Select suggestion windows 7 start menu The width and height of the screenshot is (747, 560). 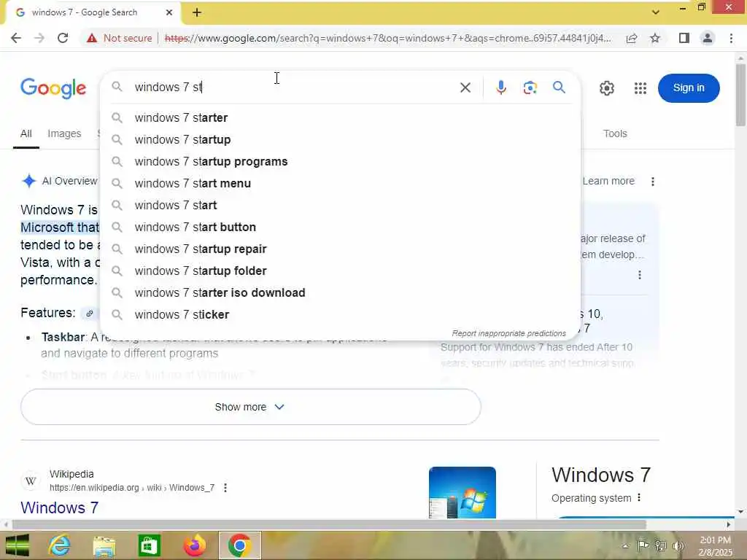point(341,183)
